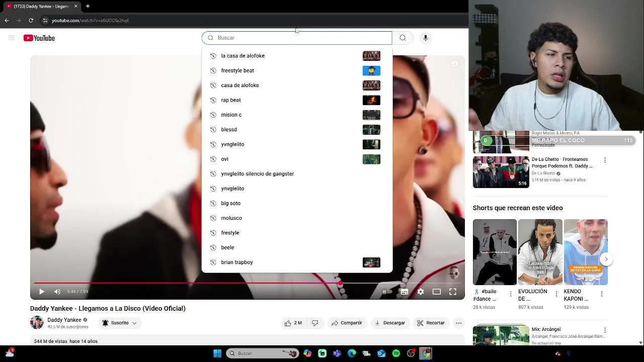
Task: Select 'brian trapboy' search suggestion
Action: point(297,262)
